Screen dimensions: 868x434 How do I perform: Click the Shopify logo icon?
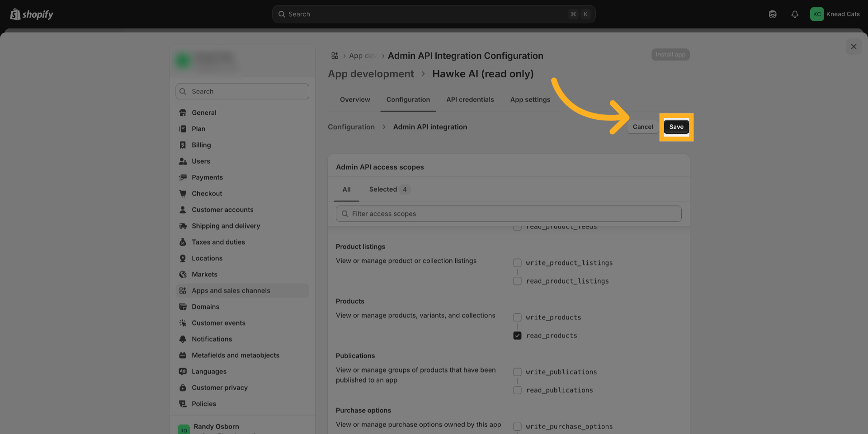click(15, 14)
